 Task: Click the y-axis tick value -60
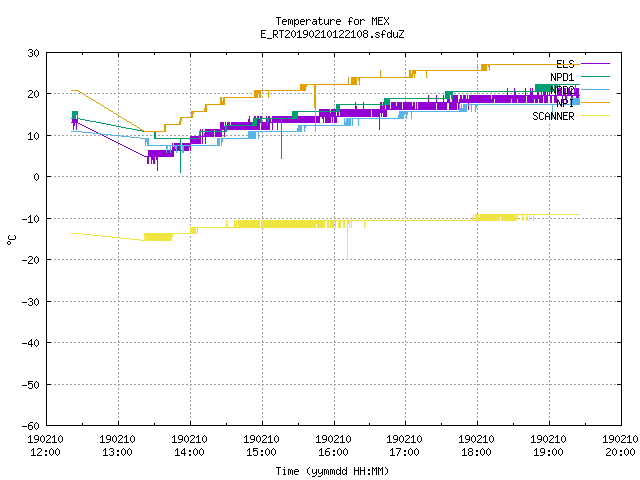pos(31,426)
